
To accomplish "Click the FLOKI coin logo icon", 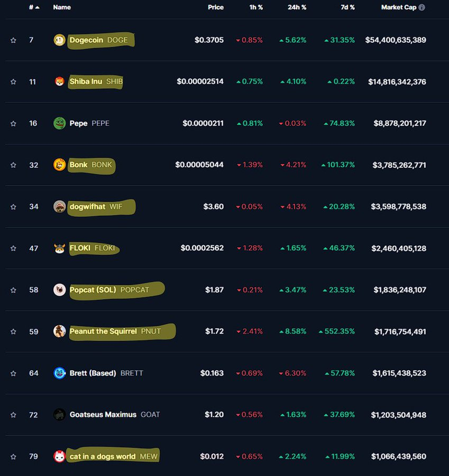I will click(59, 248).
